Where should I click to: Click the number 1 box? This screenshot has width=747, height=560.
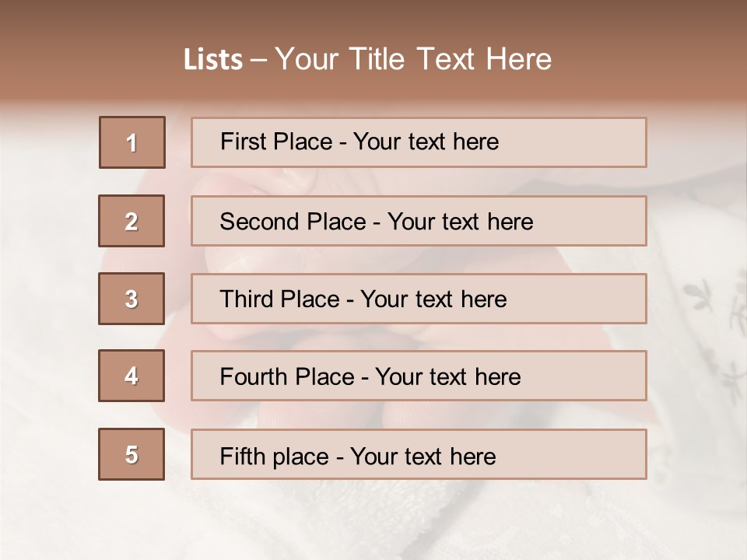[x=132, y=142]
